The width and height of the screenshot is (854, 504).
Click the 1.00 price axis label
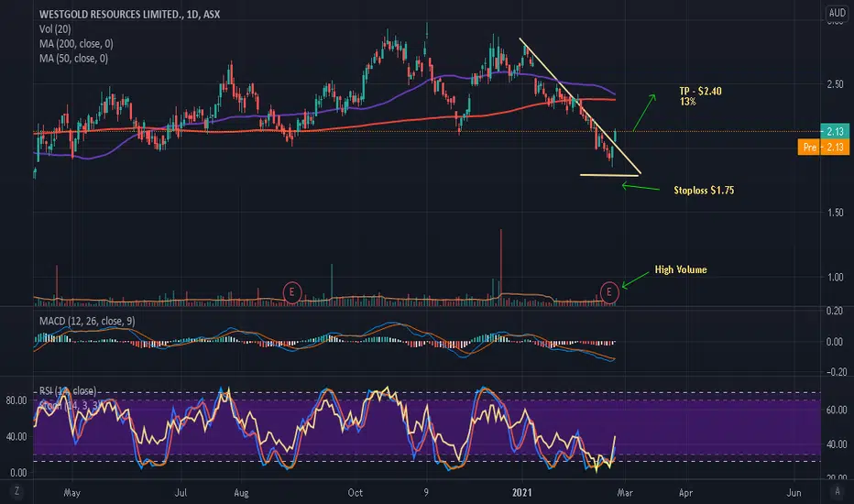coord(835,278)
